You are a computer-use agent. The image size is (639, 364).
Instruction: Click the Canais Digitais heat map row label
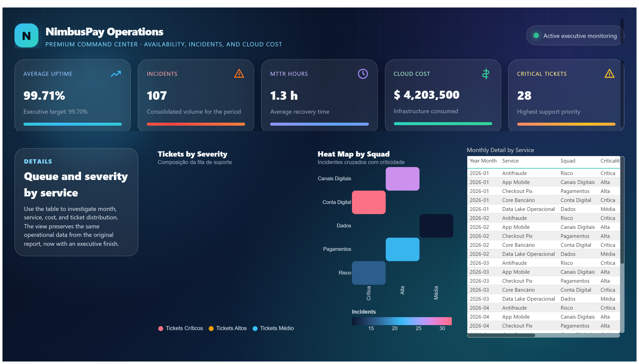pyautogui.click(x=334, y=179)
